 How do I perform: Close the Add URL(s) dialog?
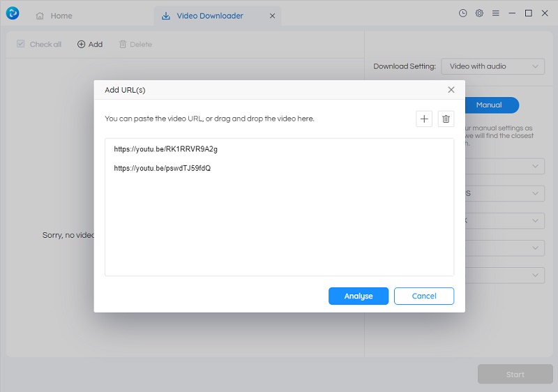pos(451,90)
